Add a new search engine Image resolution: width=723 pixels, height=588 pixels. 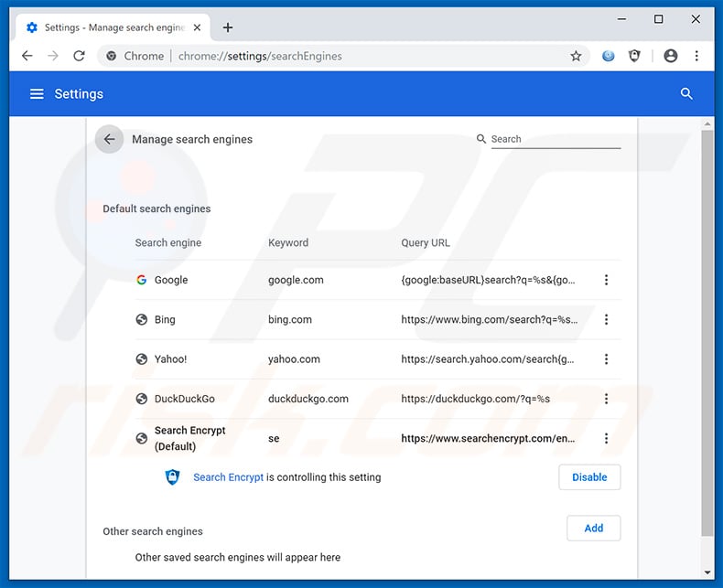point(593,528)
